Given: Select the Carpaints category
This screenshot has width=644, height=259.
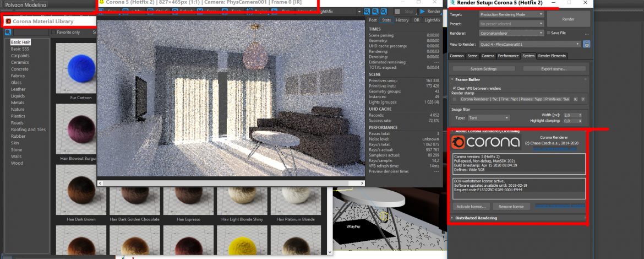Looking at the screenshot, I should (20, 56).
